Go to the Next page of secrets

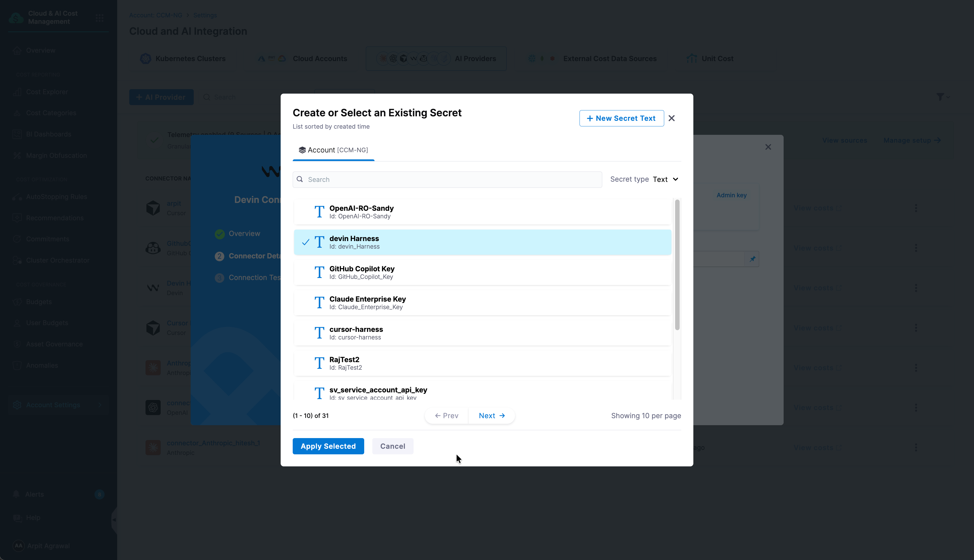coord(491,416)
